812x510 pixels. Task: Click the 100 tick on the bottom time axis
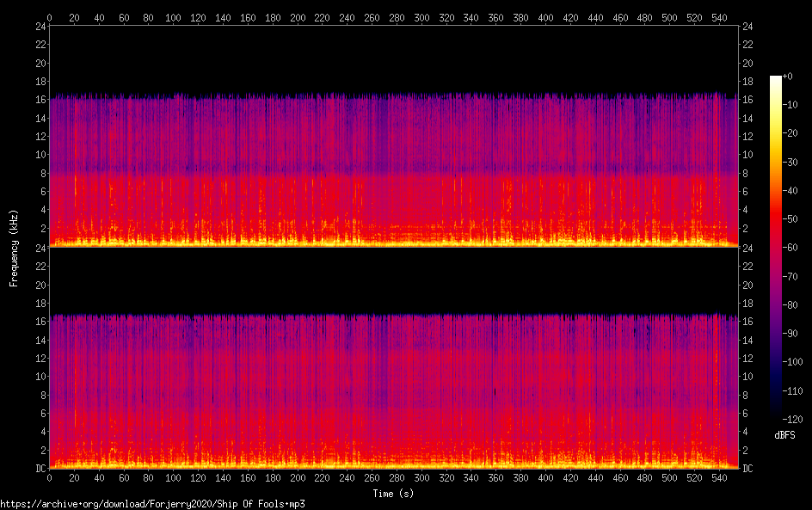[x=173, y=478]
